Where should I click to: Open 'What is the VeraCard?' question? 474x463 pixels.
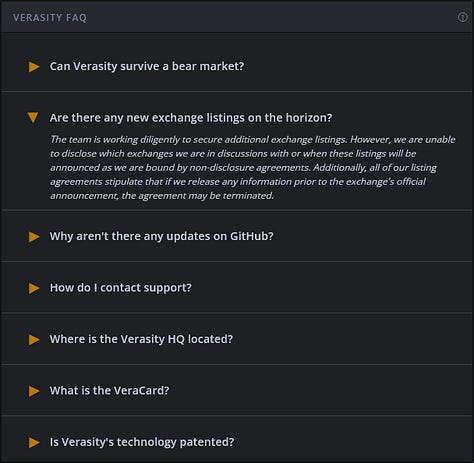click(110, 390)
